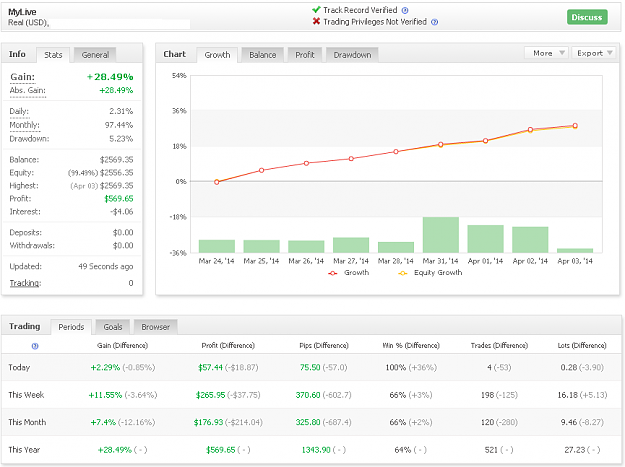Click the 5.23% Drawdown value
The height and width of the screenshot is (467, 625).
click(121, 139)
